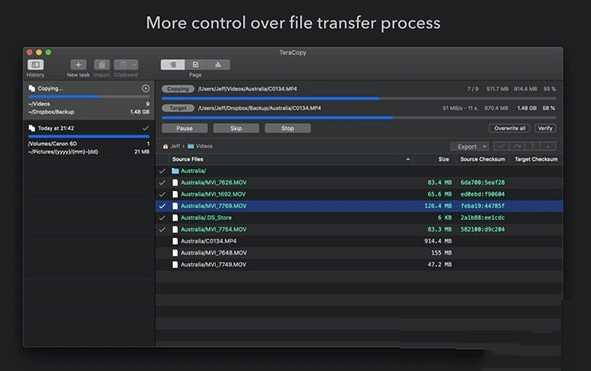Sort by Target Checksum column header
Image resolution: width=591 pixels, height=371 pixels.
click(536, 159)
